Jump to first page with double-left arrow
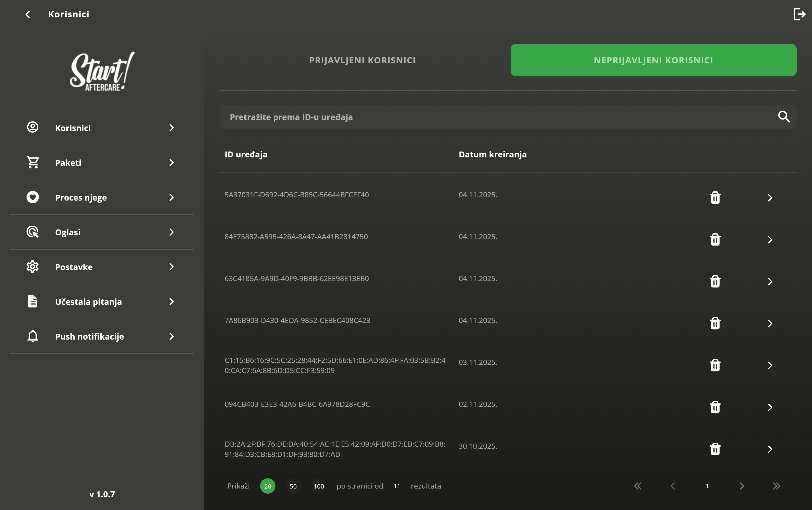The image size is (812, 510). [x=638, y=486]
